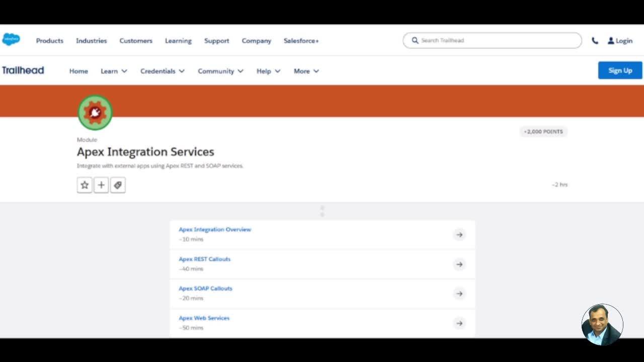The image size is (644, 362).
Task: Click the tag icon button
Action: point(118,185)
